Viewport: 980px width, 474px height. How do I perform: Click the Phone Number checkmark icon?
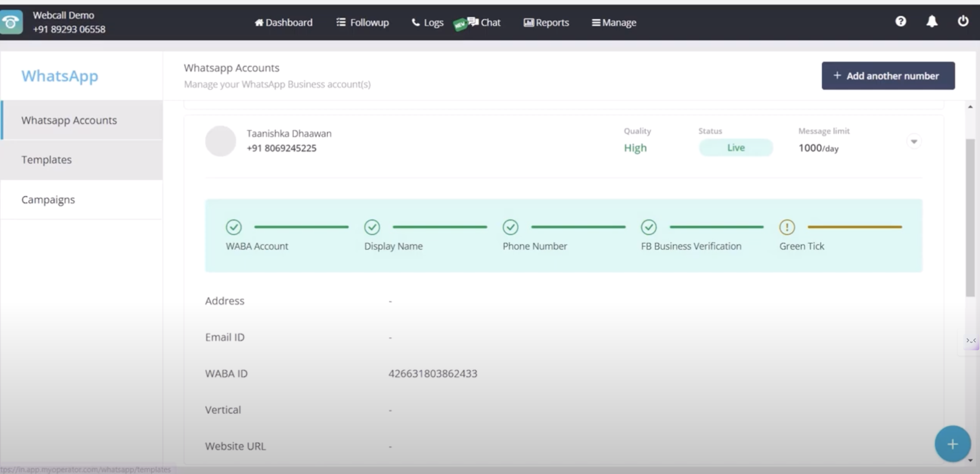click(x=510, y=227)
